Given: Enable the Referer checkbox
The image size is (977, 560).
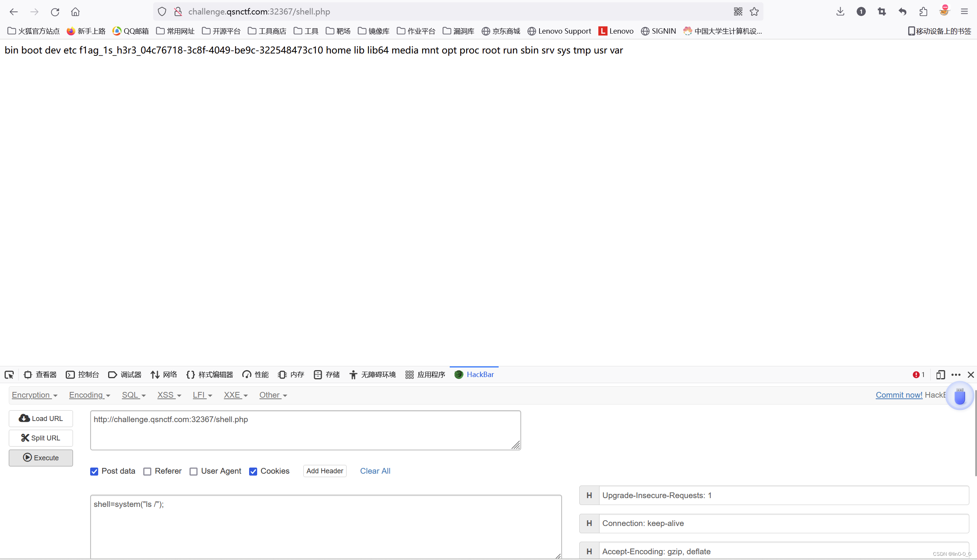Looking at the screenshot, I should [x=147, y=471].
